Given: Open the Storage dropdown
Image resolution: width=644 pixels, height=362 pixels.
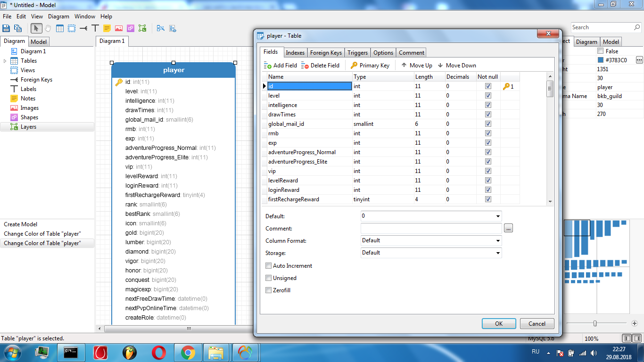Looking at the screenshot, I should point(498,253).
